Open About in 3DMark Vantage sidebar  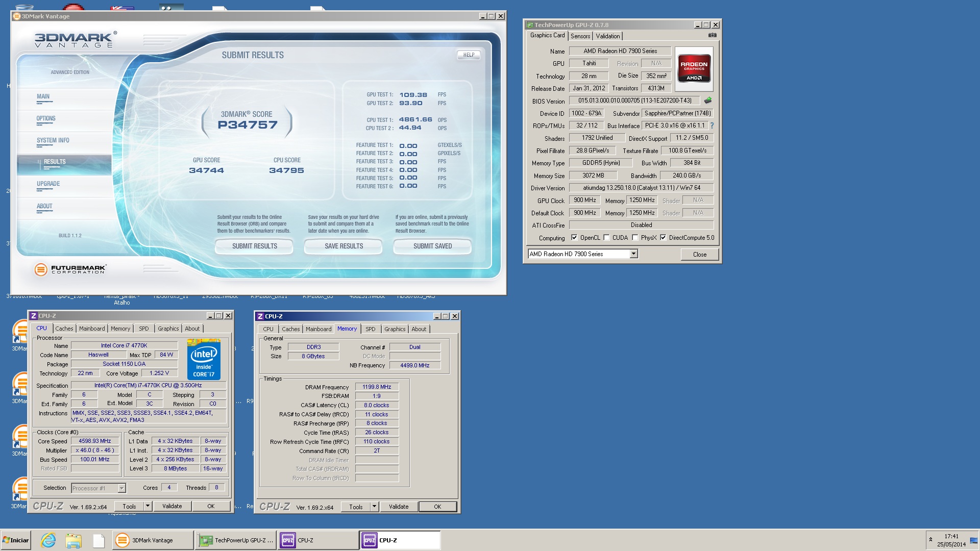pyautogui.click(x=44, y=206)
